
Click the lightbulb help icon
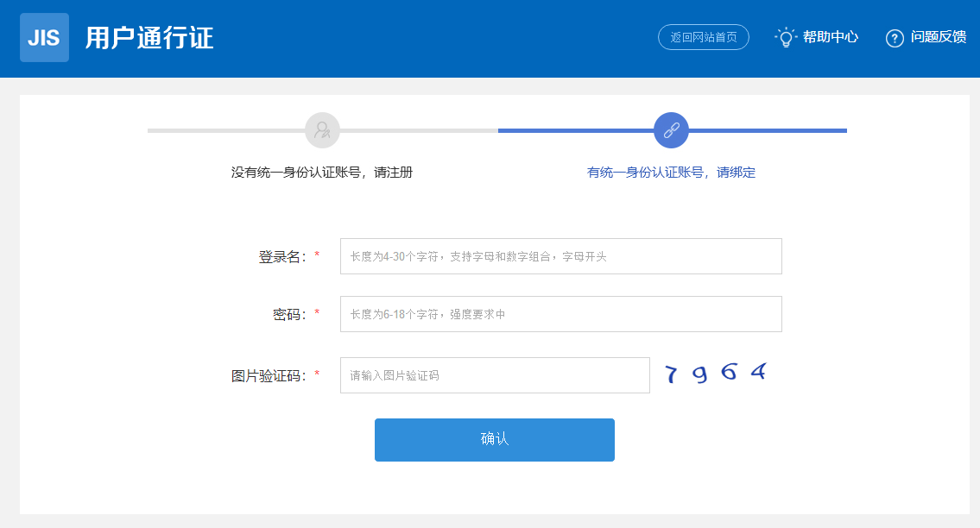pyautogui.click(x=785, y=37)
